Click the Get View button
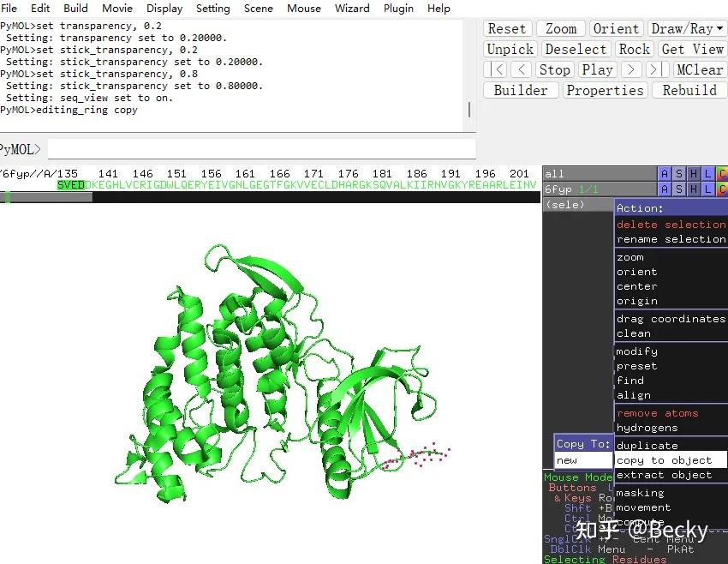The image size is (728, 564). [692, 49]
